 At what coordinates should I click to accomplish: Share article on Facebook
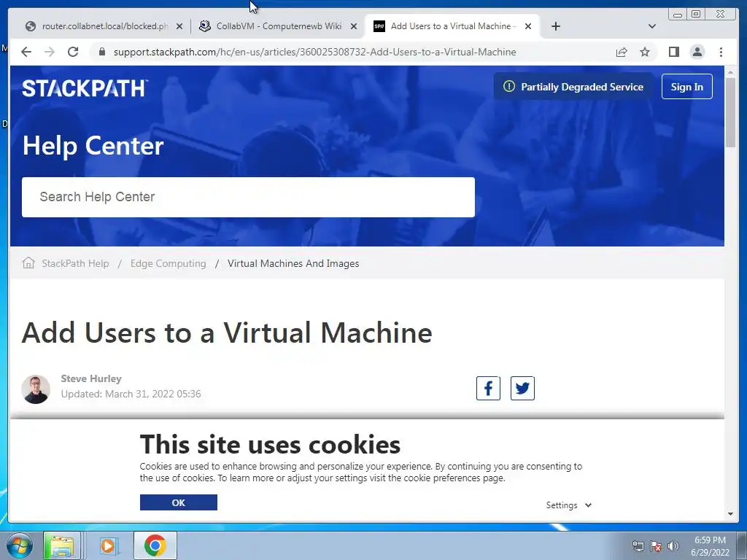488,389
